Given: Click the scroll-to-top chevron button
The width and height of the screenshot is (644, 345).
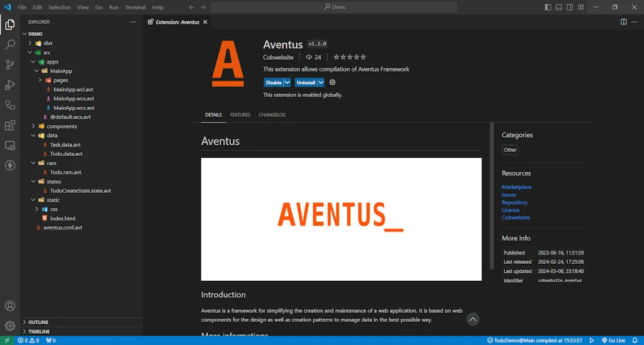Looking at the screenshot, I should point(473,319).
